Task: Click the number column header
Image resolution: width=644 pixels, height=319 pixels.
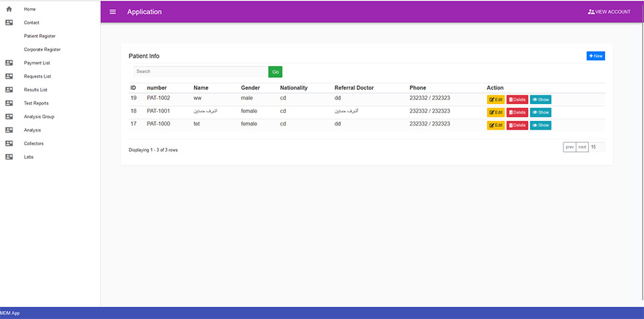Action: click(157, 88)
